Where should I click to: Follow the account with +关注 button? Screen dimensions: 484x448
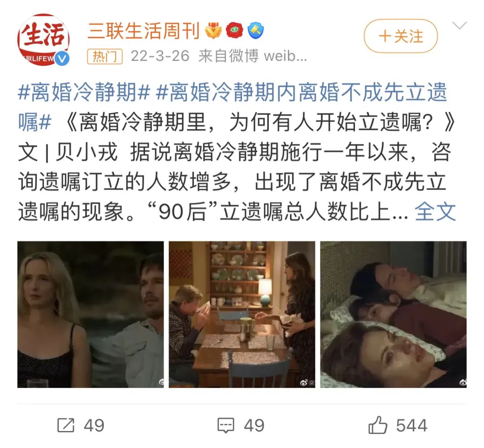(x=401, y=36)
